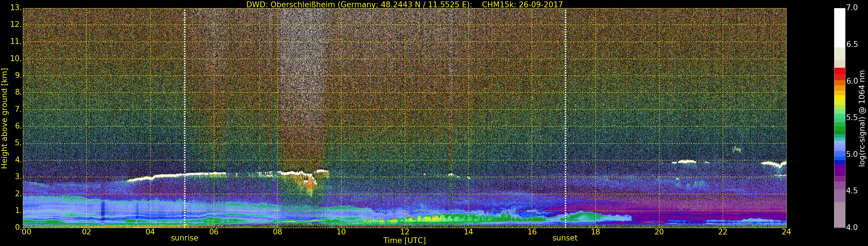Click the white section of the colorbar

pyautogui.click(x=839, y=27)
